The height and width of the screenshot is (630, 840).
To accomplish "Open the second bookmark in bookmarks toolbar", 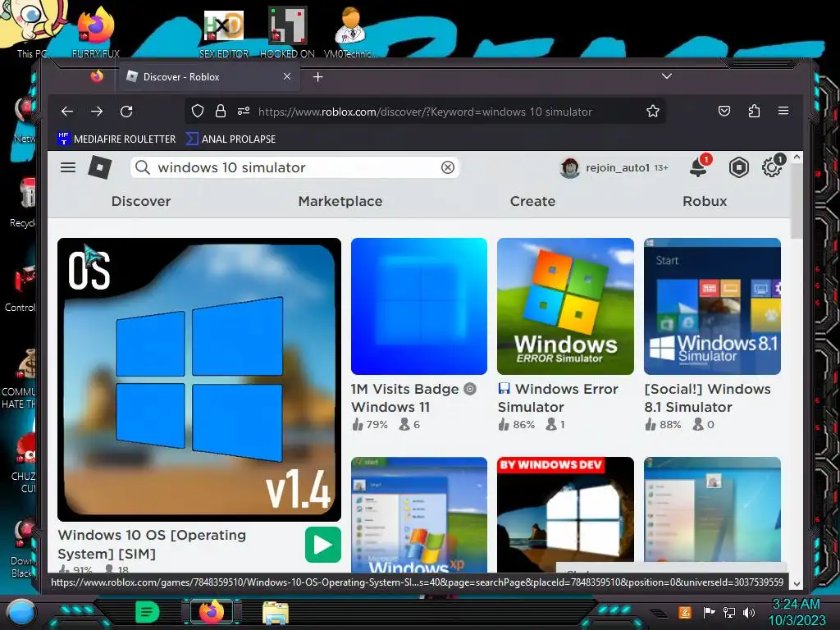I will (231, 139).
